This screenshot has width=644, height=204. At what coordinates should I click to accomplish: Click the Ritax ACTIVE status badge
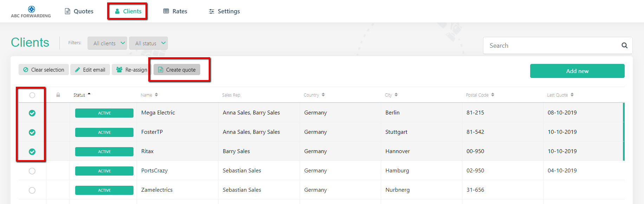coord(104,152)
